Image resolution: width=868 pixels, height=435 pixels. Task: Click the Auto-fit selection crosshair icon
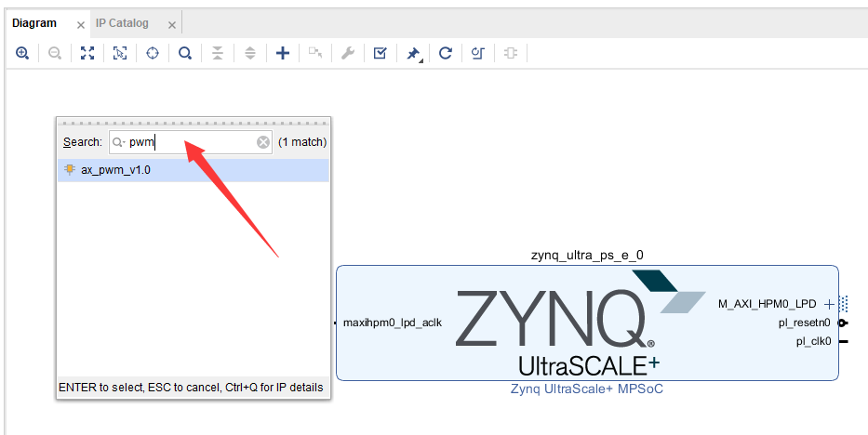click(x=153, y=53)
